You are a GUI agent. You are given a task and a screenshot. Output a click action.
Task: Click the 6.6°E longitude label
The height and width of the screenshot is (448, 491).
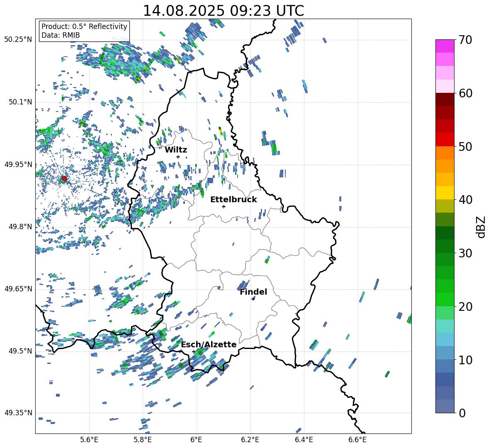pyautogui.click(x=357, y=440)
